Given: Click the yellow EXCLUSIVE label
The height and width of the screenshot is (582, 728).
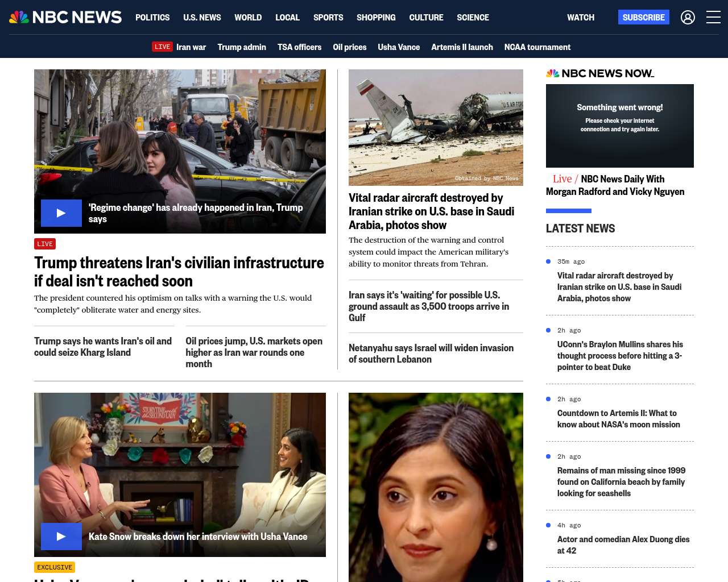Looking at the screenshot, I should [x=55, y=567].
